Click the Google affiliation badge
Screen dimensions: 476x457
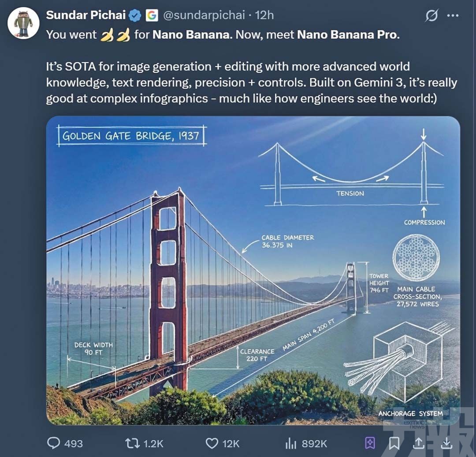point(152,15)
